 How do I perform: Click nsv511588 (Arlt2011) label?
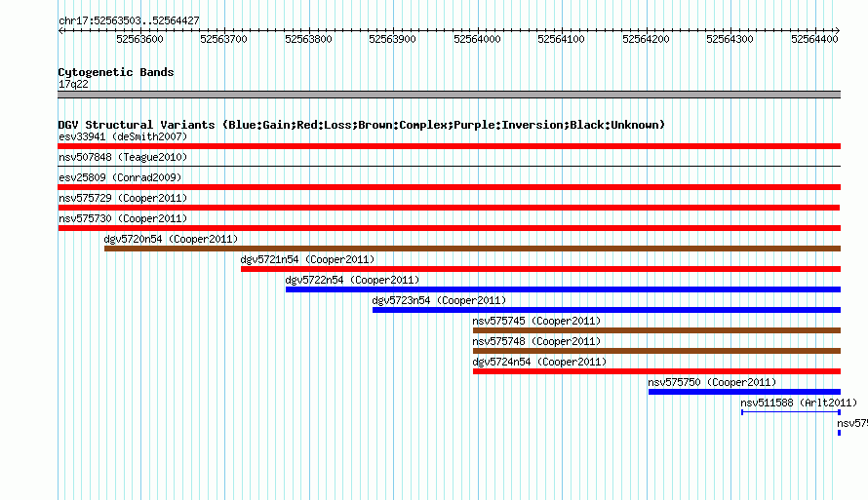tap(799, 403)
